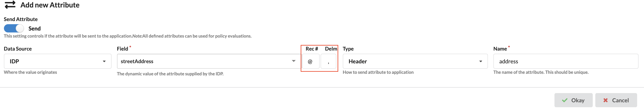This screenshot has width=644, height=109.
Task: Click the streetAddress text in Field box
Action: pos(137,61)
